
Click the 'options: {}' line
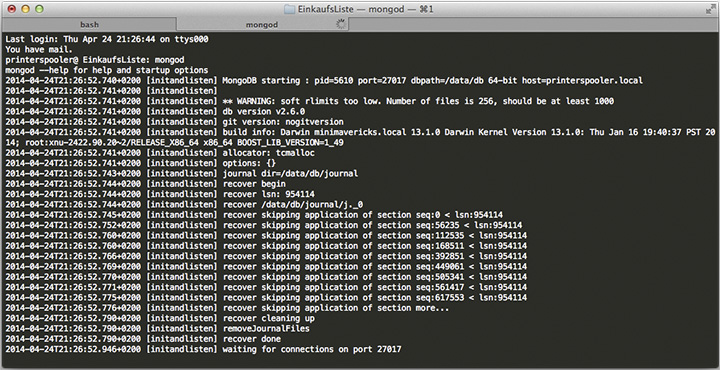click(x=141, y=163)
